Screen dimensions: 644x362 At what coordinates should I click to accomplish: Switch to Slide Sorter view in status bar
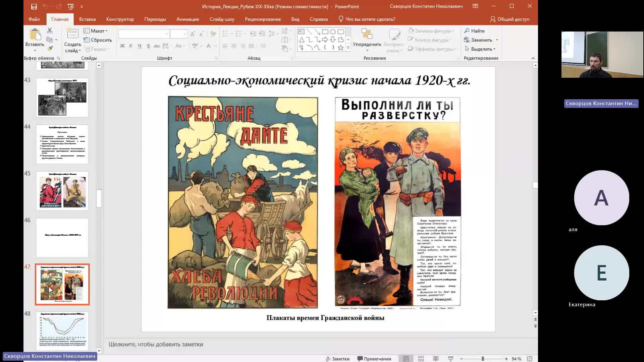coord(421,359)
